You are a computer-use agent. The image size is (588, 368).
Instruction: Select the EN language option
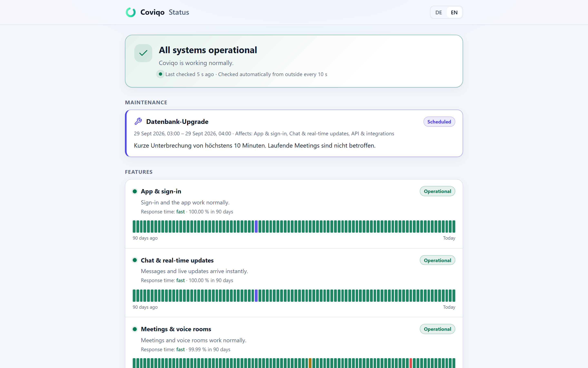click(x=454, y=12)
